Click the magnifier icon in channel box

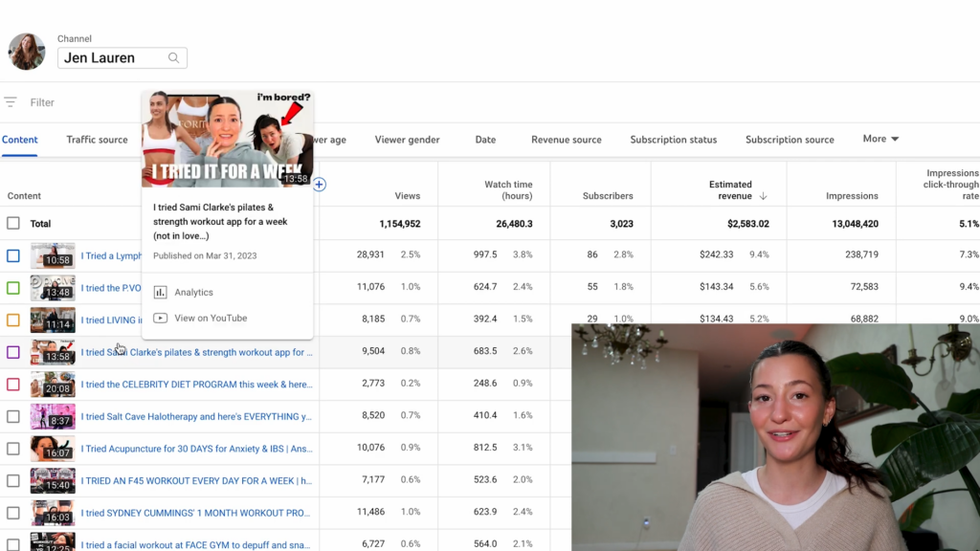pyautogui.click(x=173, y=58)
